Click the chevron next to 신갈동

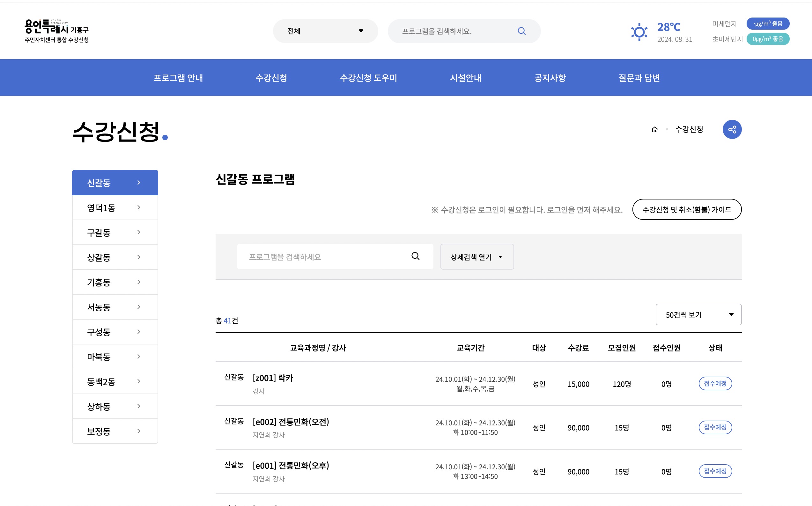139,182
